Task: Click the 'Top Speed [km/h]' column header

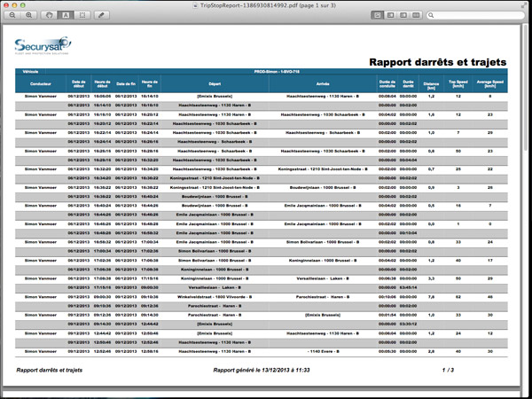Action: point(458,84)
